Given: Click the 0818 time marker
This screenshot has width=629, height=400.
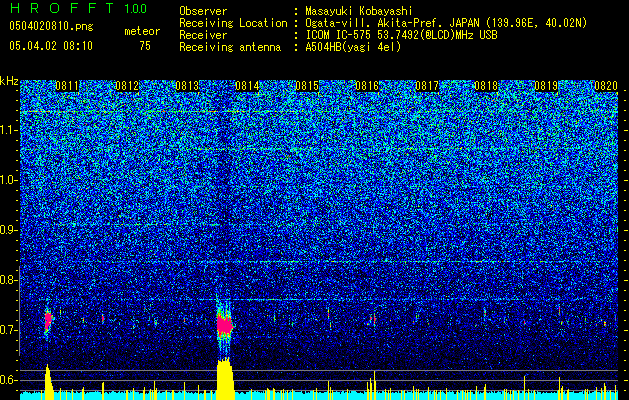Looking at the screenshot, I should [x=486, y=86].
